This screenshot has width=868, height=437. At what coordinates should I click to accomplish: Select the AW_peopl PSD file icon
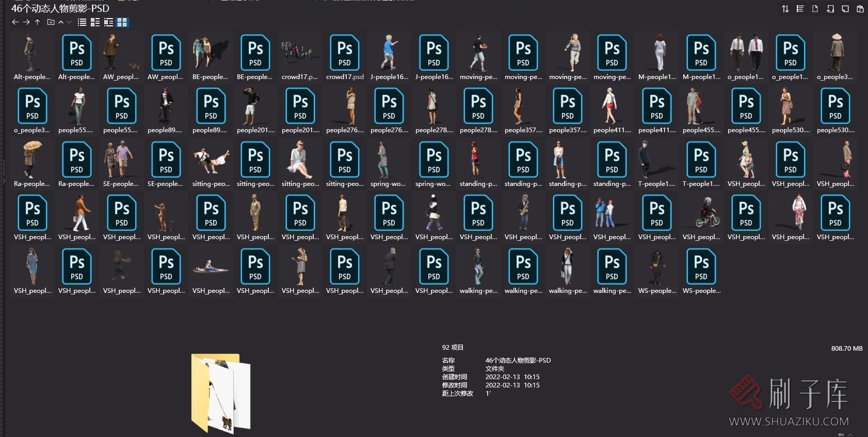[166, 53]
